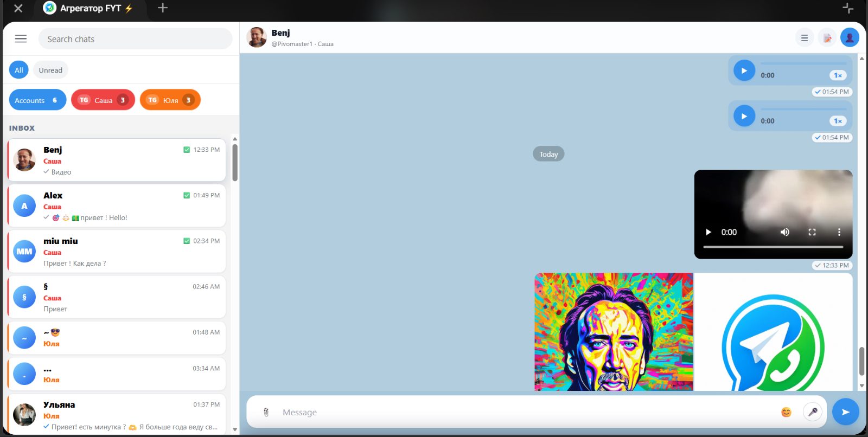868x437 pixels.
Task: Click the Alex avatar with letter A
Action: (x=24, y=205)
